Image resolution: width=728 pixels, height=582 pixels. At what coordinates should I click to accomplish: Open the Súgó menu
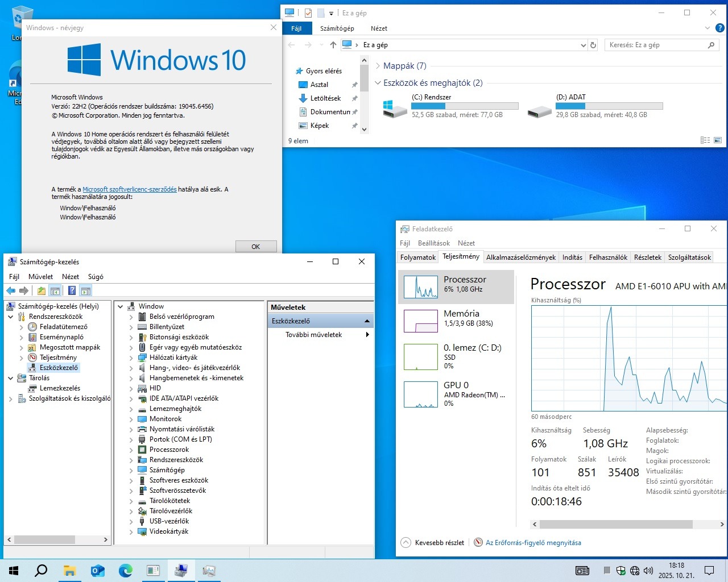click(x=96, y=277)
